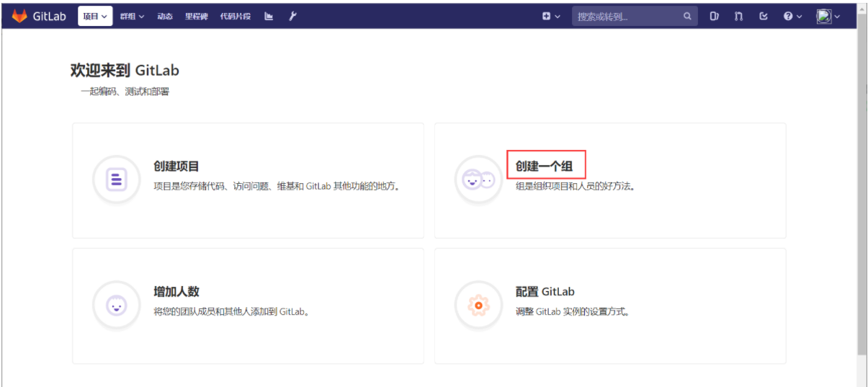Screen dimensions: 868x387
Task: Click the 配置 GitLab gear icon
Action: pyautogui.click(x=478, y=306)
